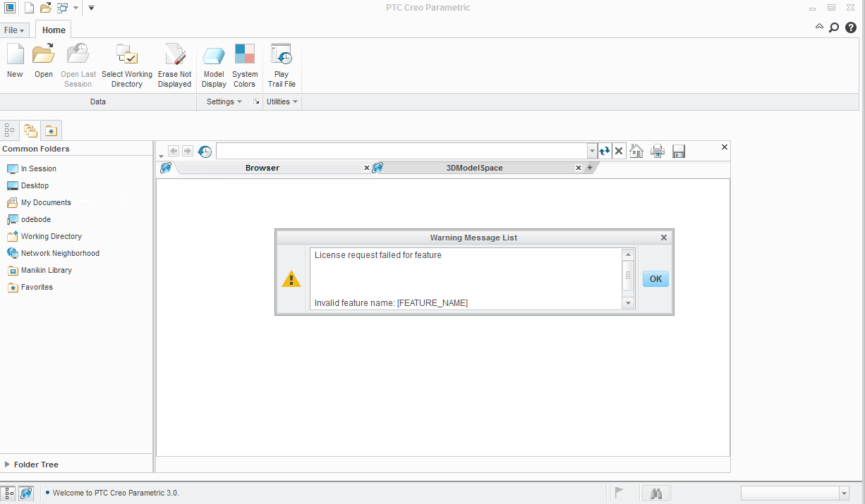865x504 pixels.
Task: Open the quick access toolbar customize arrow
Action: (x=91, y=8)
